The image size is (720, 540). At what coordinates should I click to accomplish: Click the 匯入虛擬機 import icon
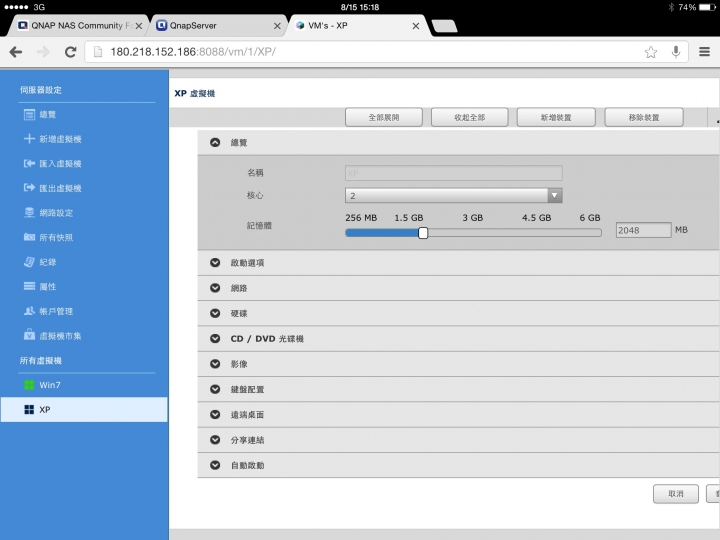(x=29, y=163)
